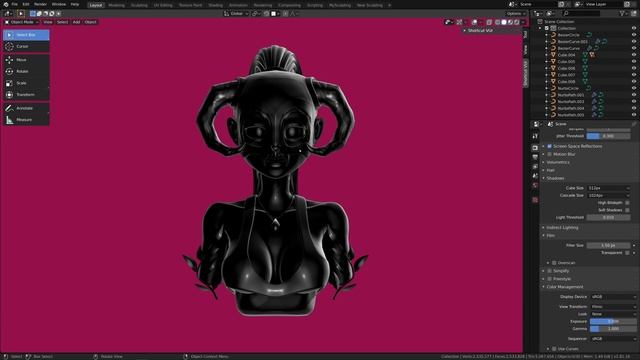This screenshot has width=640, height=360.
Task: Open Cascade Size dropdown
Action: [609, 196]
